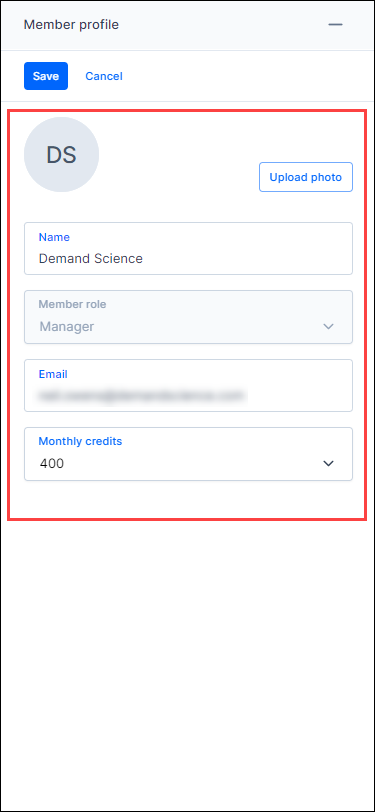Cancel editing the member profile
This screenshot has width=375, height=812.
click(104, 76)
